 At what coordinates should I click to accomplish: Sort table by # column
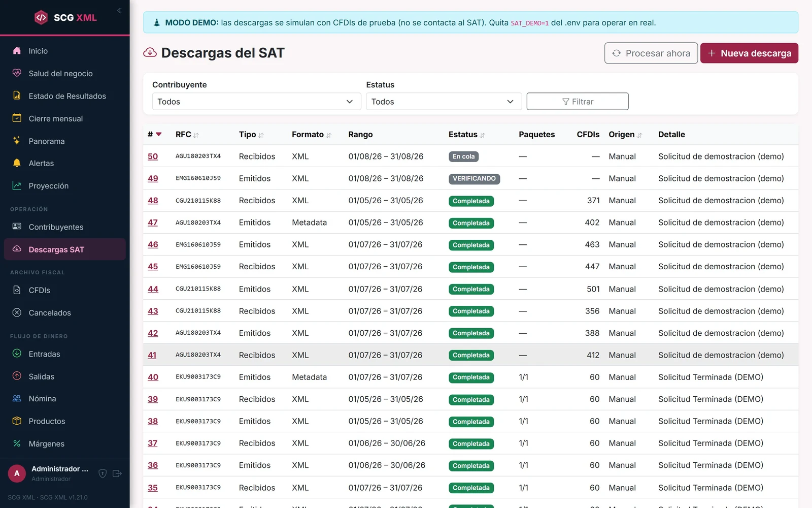(154, 135)
